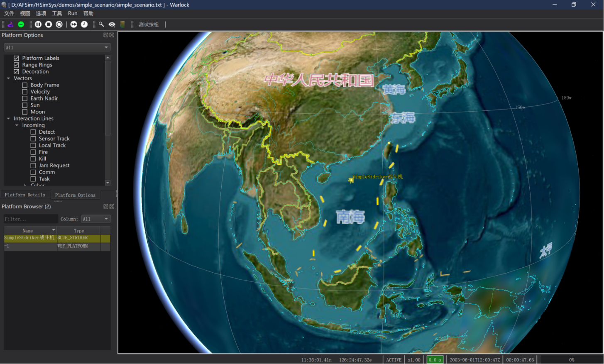Click the clock icon in toolbar
Image resolution: width=604 pixels, height=364 pixels.
pos(84,24)
